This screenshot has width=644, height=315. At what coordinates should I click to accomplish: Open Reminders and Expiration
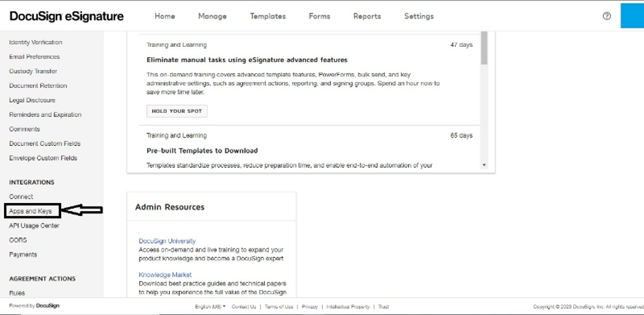pos(45,115)
